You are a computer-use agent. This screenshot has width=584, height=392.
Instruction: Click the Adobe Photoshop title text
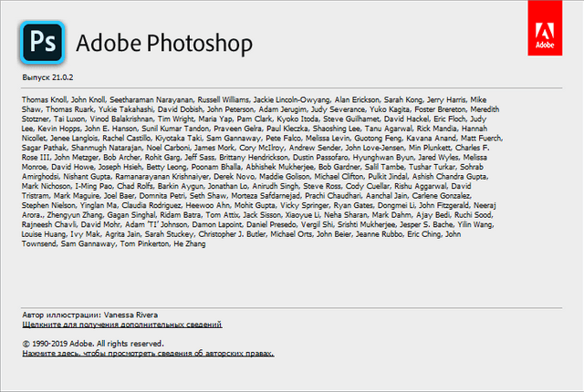pos(164,44)
